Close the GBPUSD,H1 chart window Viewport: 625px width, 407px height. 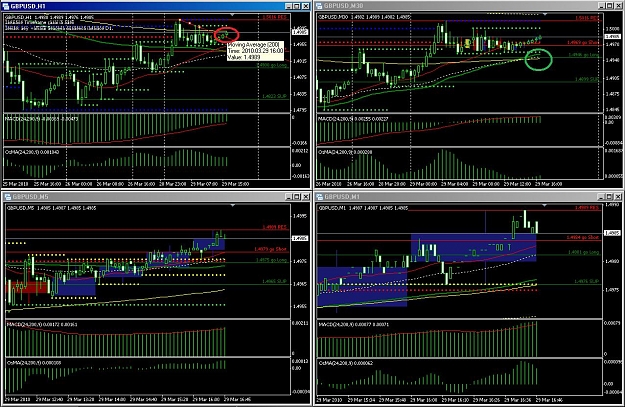pyautogui.click(x=306, y=6)
